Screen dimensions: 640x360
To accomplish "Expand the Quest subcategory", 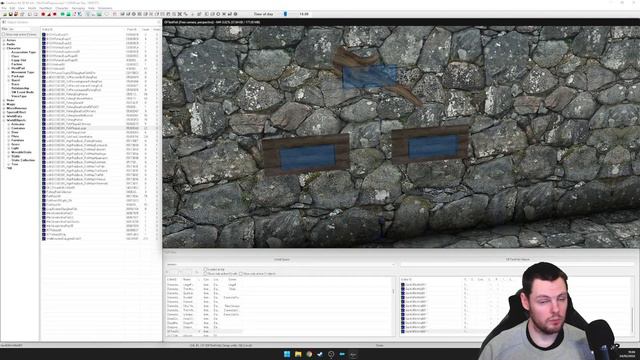I will pos(9,80).
